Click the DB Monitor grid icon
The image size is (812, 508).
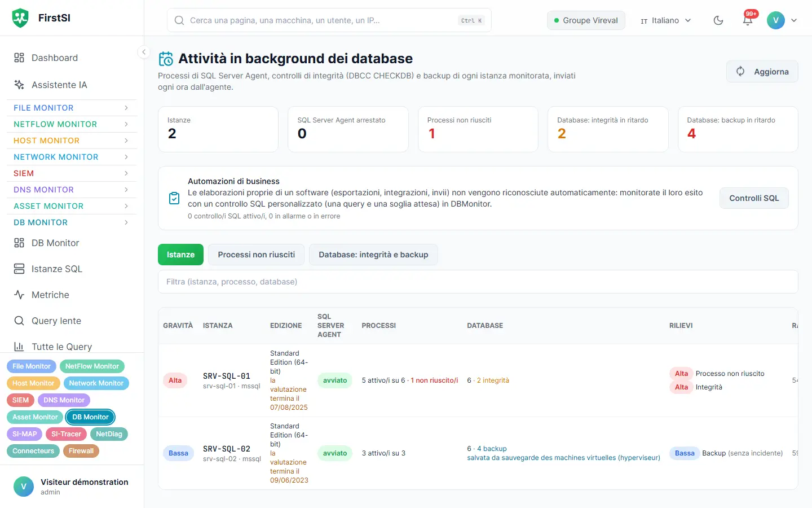click(19, 243)
